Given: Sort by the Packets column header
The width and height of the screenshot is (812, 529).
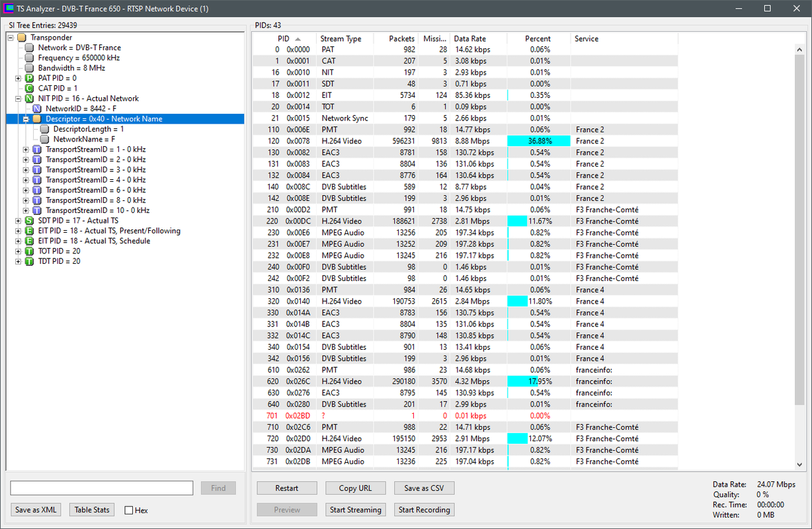Looking at the screenshot, I should tap(395, 38).
